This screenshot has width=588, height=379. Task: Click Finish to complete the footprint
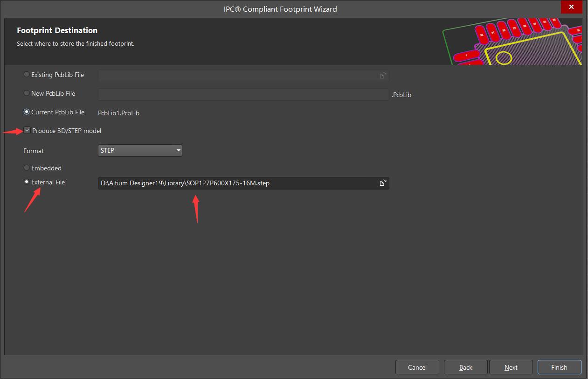559,367
